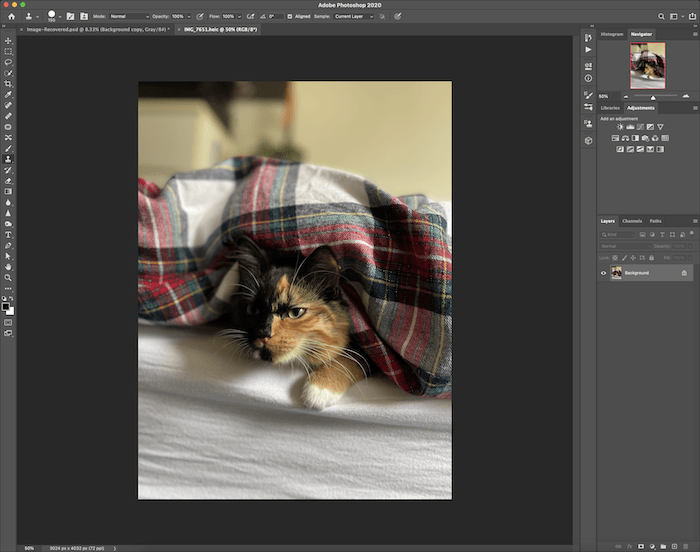Toggle pressure for size button

click(397, 17)
